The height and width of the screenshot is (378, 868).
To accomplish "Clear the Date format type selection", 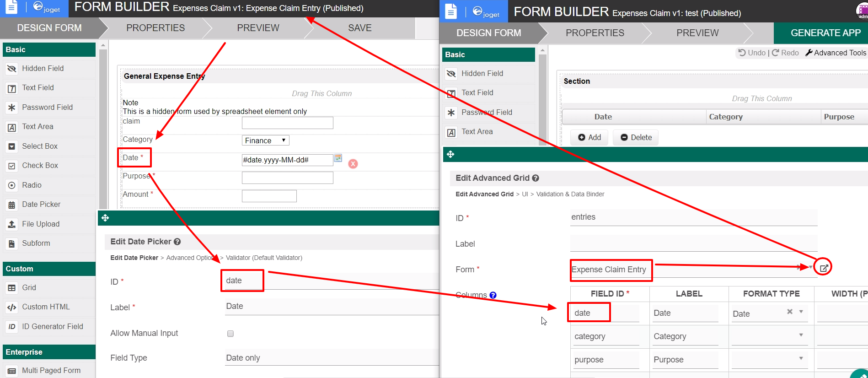I will pyautogui.click(x=790, y=312).
